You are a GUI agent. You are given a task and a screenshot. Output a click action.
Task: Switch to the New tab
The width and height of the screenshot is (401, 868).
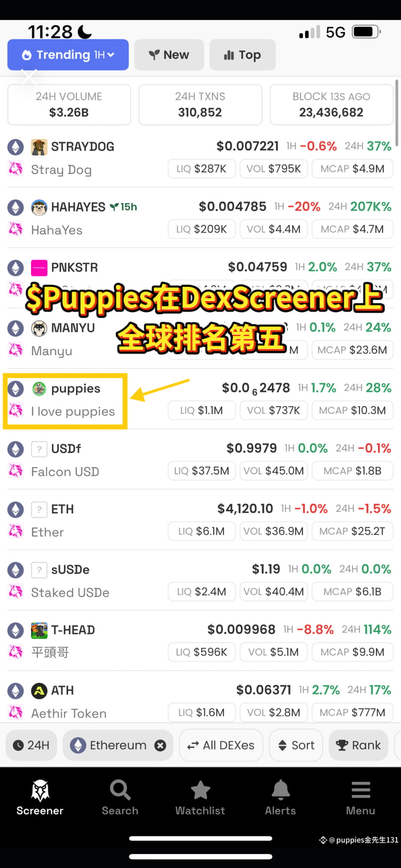pyautogui.click(x=169, y=55)
